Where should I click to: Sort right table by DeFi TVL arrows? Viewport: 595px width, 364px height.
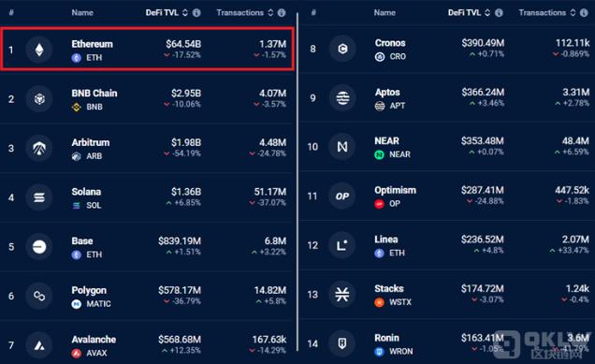point(487,13)
